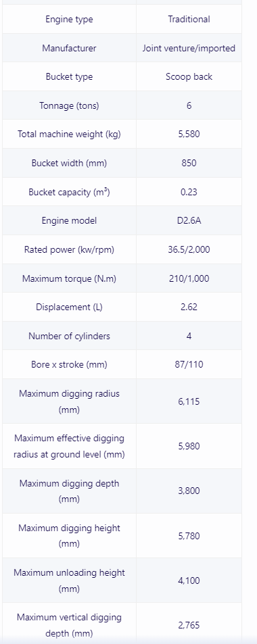Select the rated power value 36.5/2,000
257x644 pixels.
coord(189,249)
